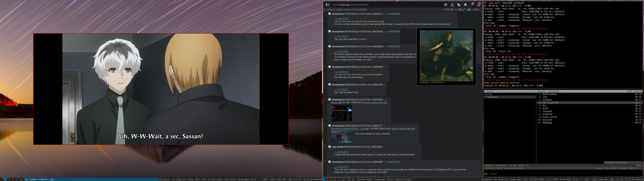Select track 7. Valgaldr in cmus
Viewport: 644px width, 181px height.
[589, 111]
